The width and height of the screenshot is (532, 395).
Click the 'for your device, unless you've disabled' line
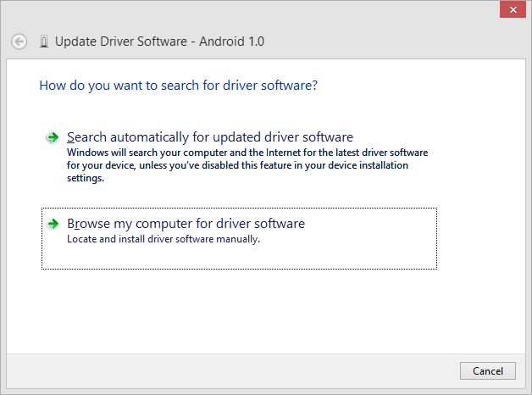237,165
